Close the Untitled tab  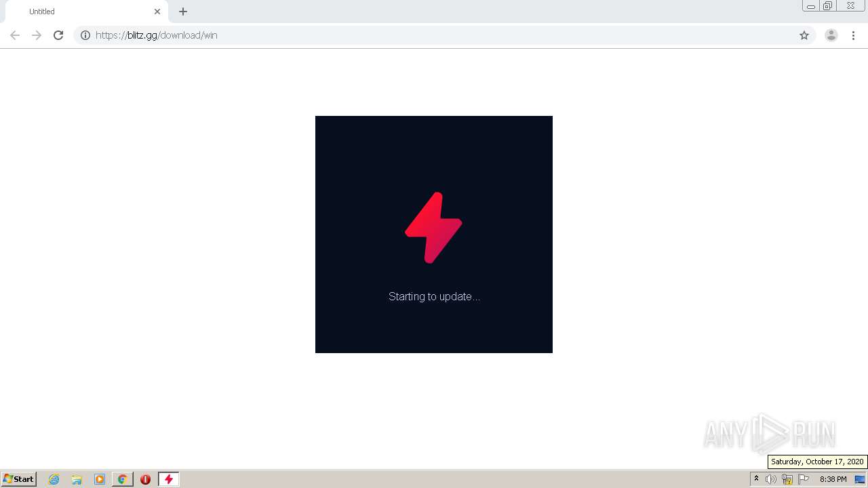pyautogui.click(x=157, y=12)
